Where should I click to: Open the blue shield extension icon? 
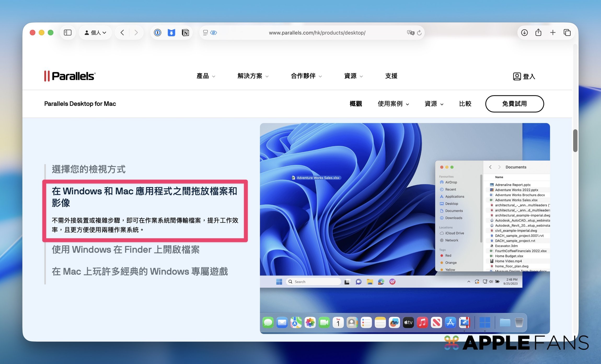(x=171, y=33)
